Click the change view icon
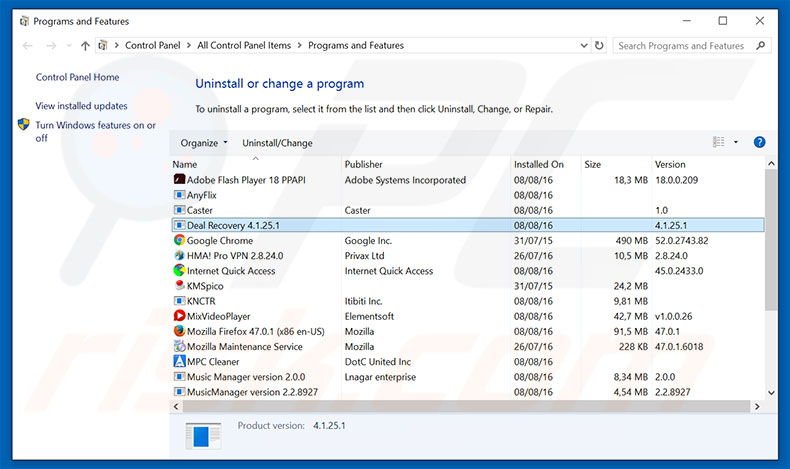790x469 pixels. pos(718,143)
